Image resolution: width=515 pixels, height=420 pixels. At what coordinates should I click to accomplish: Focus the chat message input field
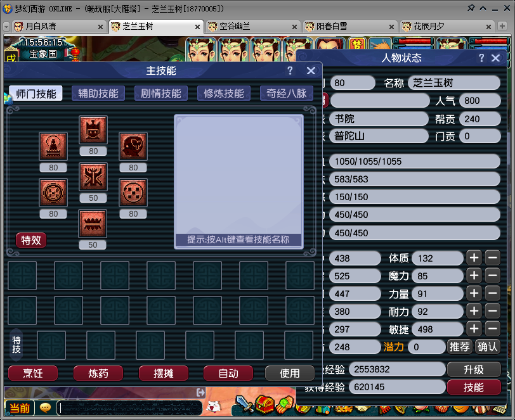129,408
